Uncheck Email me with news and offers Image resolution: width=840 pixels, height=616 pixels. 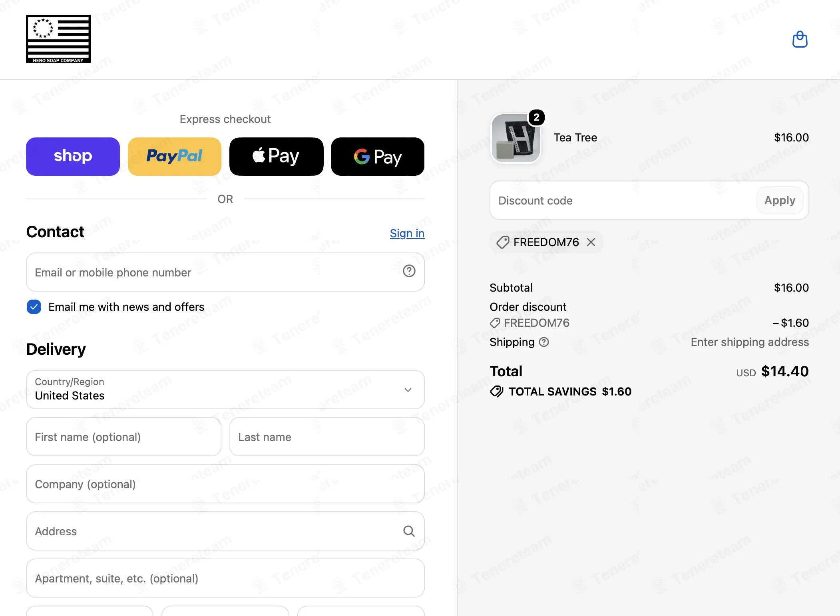tap(34, 307)
